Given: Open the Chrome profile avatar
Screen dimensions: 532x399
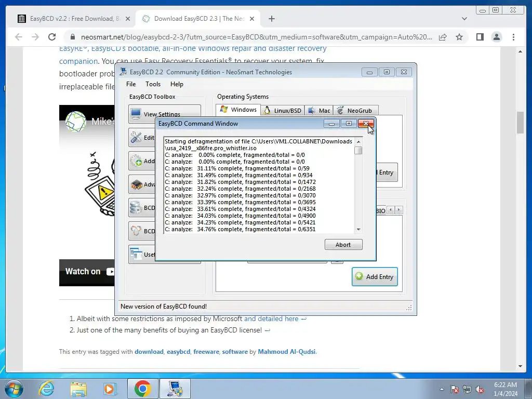Looking at the screenshot, I should coord(496,37).
